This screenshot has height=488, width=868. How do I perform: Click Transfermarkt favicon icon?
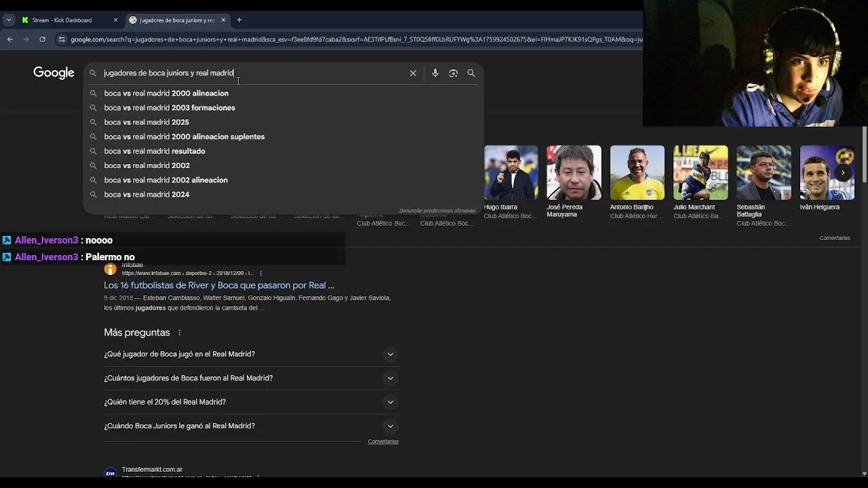coord(110,472)
